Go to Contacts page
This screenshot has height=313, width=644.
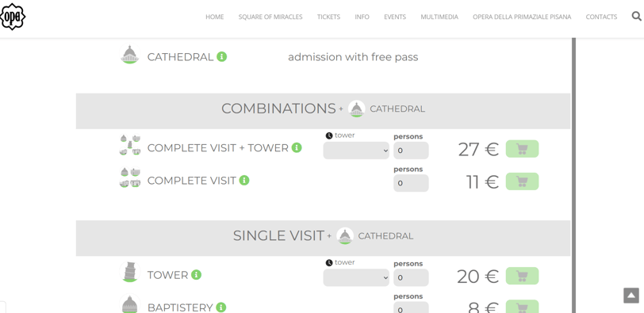click(x=601, y=17)
